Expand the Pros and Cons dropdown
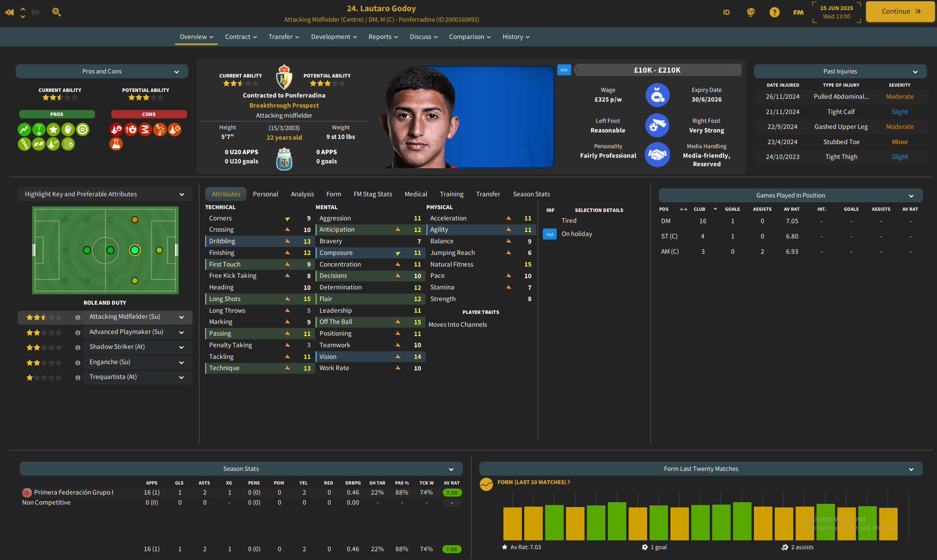Viewport: 937px width, 560px height. coord(176,71)
